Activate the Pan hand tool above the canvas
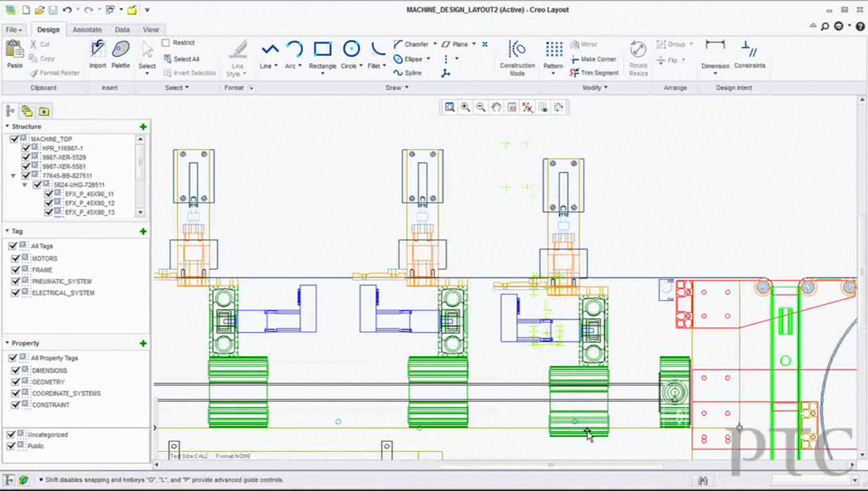Viewport: 868px width, 491px height. click(x=496, y=107)
